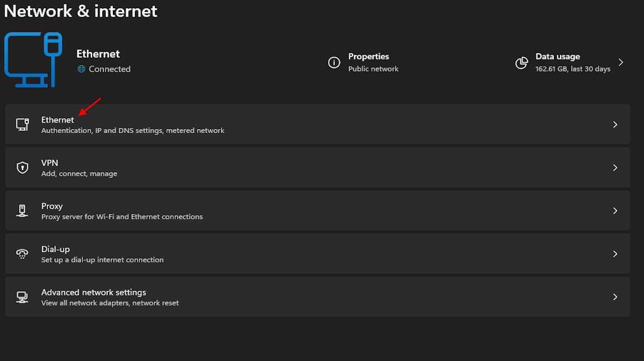The height and width of the screenshot is (361, 644).
Task: Click the large blue Ethernet monitor icon
Action: point(33,59)
